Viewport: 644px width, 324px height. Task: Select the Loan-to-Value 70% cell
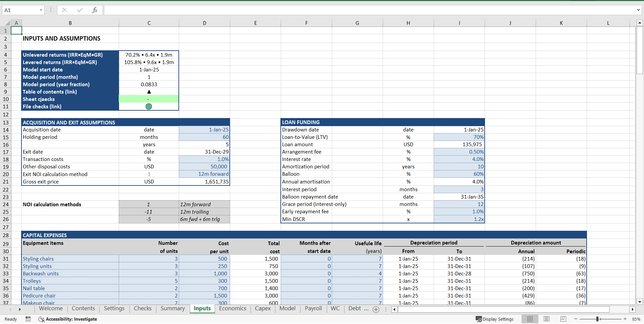click(459, 137)
